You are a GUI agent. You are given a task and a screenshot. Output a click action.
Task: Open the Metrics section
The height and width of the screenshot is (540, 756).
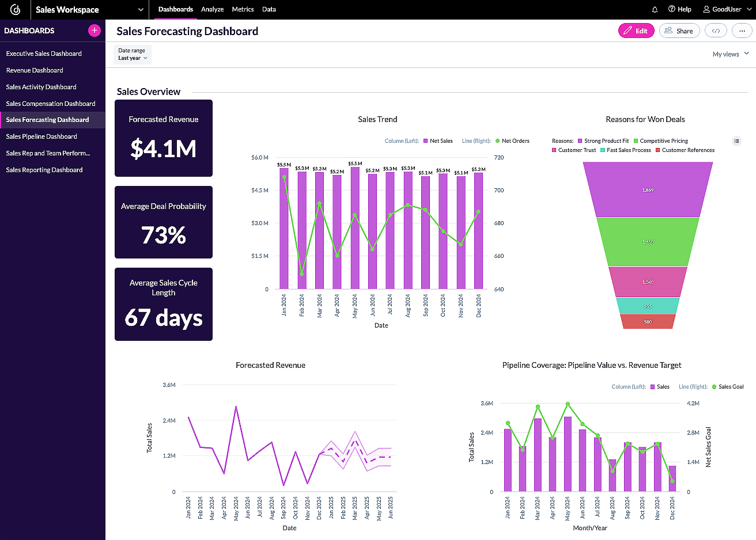[243, 9]
